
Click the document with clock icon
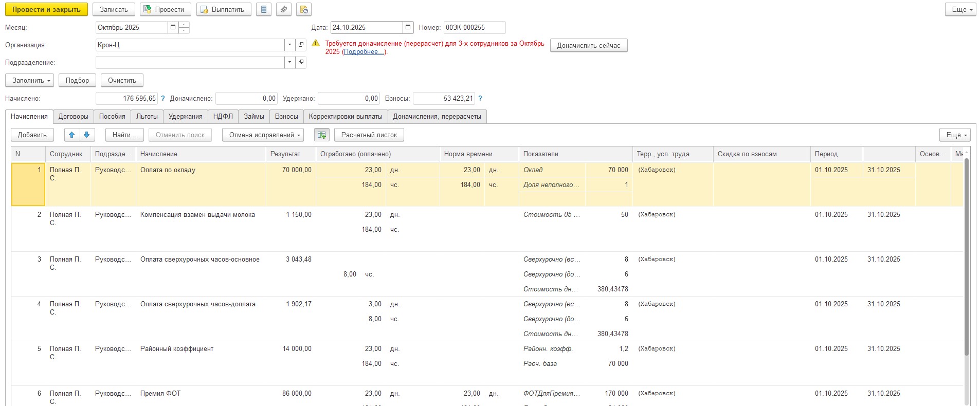[304, 10]
